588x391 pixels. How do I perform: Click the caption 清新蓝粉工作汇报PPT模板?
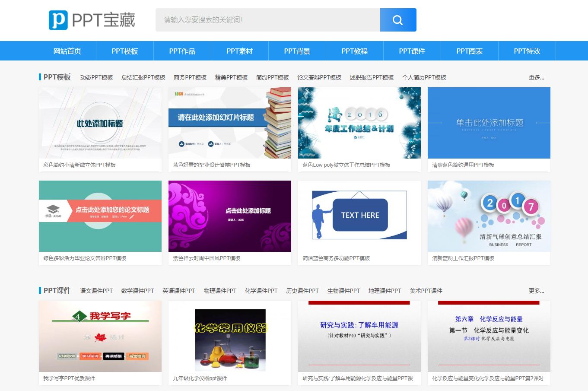point(463,258)
